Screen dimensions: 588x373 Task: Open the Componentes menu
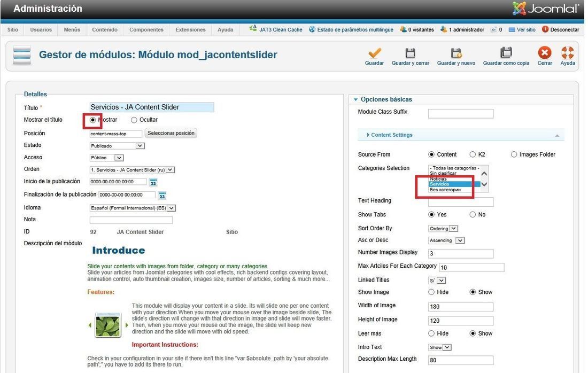[x=146, y=29]
